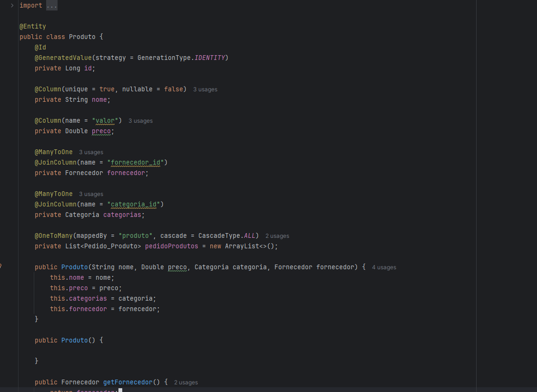Image resolution: width=537 pixels, height=392 pixels.
Task: Click the empty Produto() constructor name
Action: 75,340
